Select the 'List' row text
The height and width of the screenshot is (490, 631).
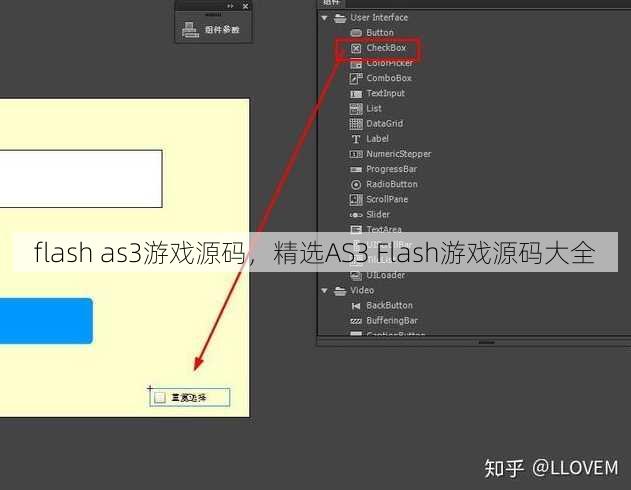[374, 108]
